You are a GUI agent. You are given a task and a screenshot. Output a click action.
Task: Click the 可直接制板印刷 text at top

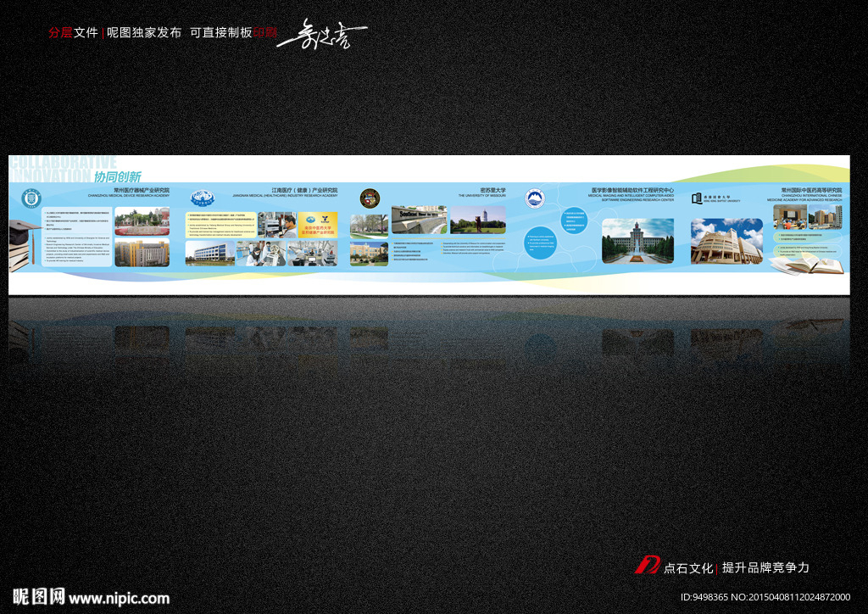(233, 33)
